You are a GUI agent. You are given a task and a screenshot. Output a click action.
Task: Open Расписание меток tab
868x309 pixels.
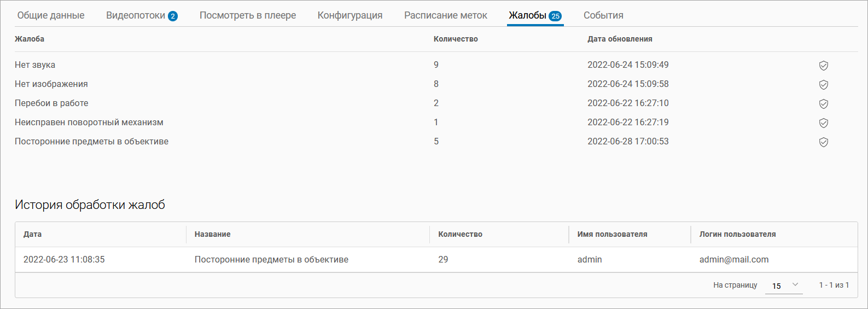446,15
